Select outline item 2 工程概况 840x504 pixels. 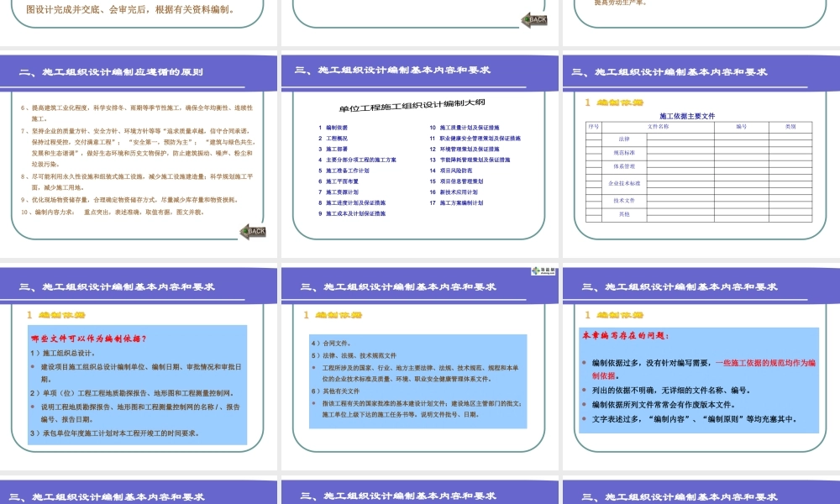[333, 139]
